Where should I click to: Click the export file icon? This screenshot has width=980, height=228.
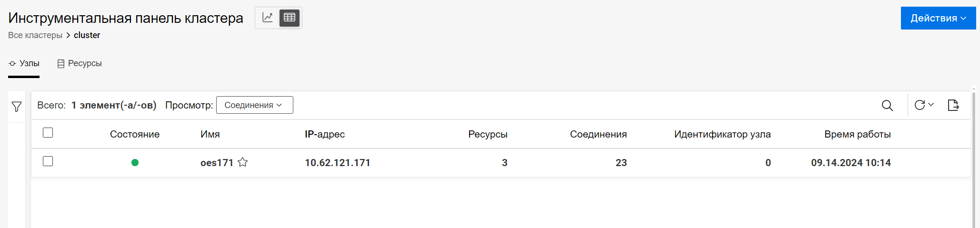[953, 105]
